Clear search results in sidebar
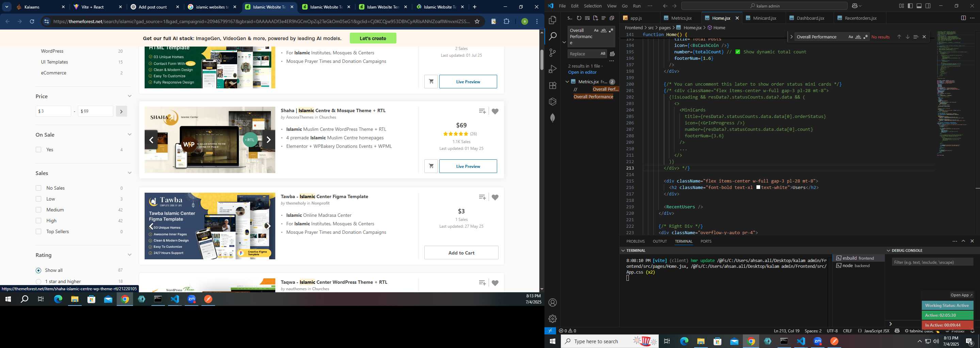 tap(587, 18)
